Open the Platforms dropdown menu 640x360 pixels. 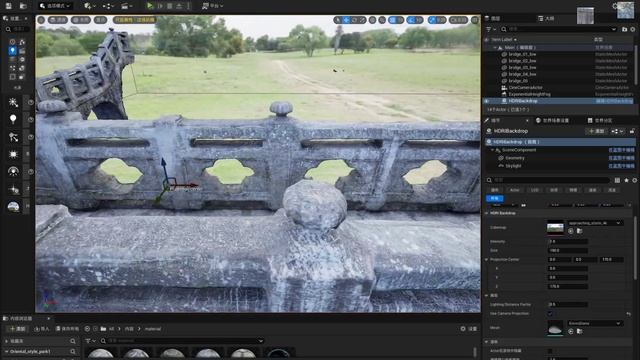pyautogui.click(x=213, y=6)
